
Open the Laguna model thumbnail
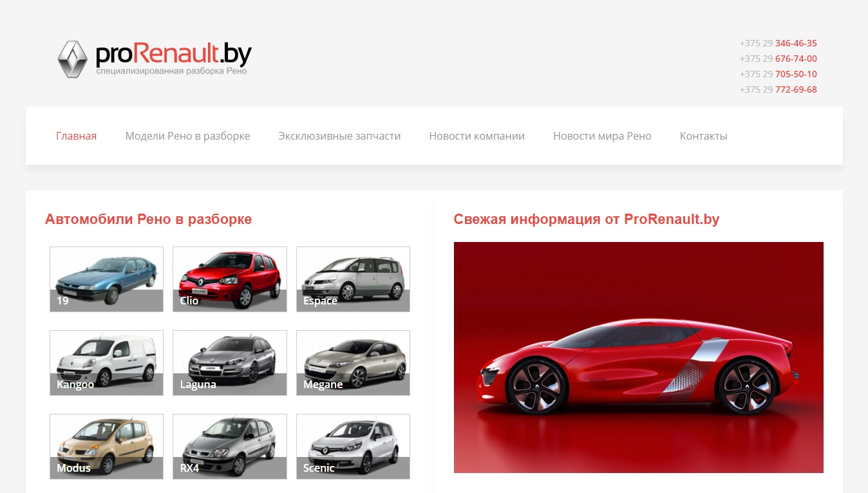[229, 362]
